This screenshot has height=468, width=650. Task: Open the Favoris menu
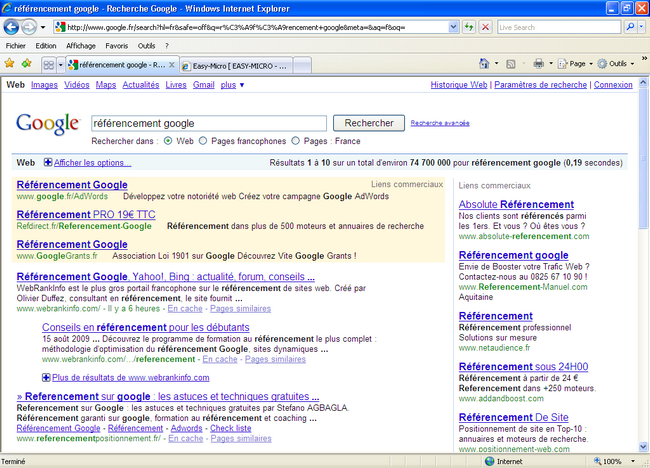coord(116,46)
